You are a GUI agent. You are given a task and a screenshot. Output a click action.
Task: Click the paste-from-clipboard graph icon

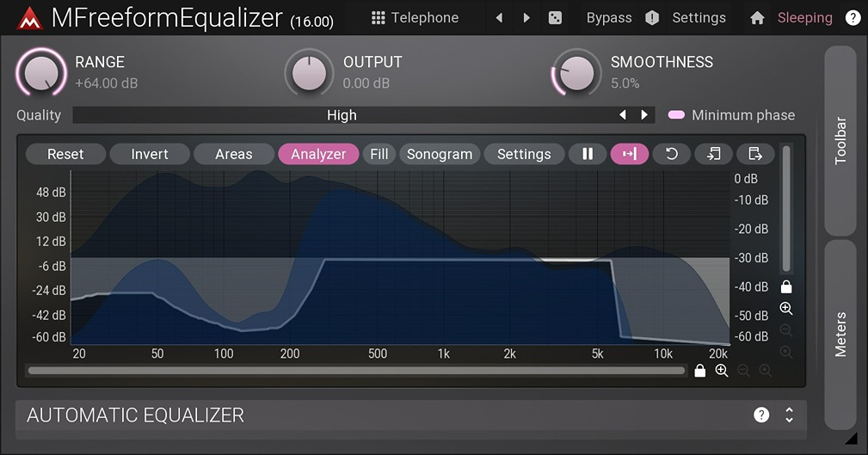(713, 154)
